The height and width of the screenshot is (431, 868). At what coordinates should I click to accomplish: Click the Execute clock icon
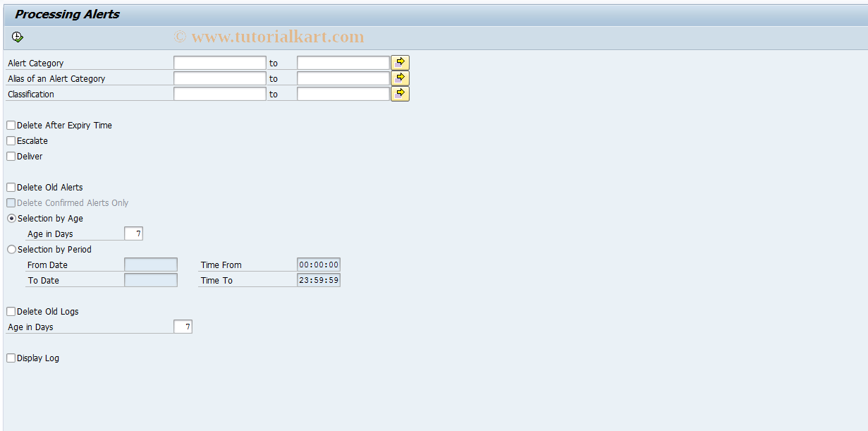click(x=18, y=37)
